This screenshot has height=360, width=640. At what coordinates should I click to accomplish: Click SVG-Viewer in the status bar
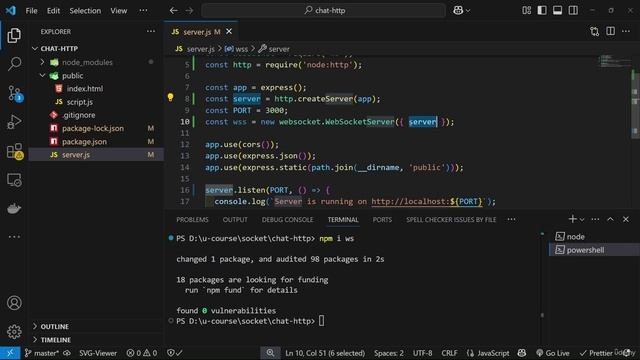(x=98, y=353)
